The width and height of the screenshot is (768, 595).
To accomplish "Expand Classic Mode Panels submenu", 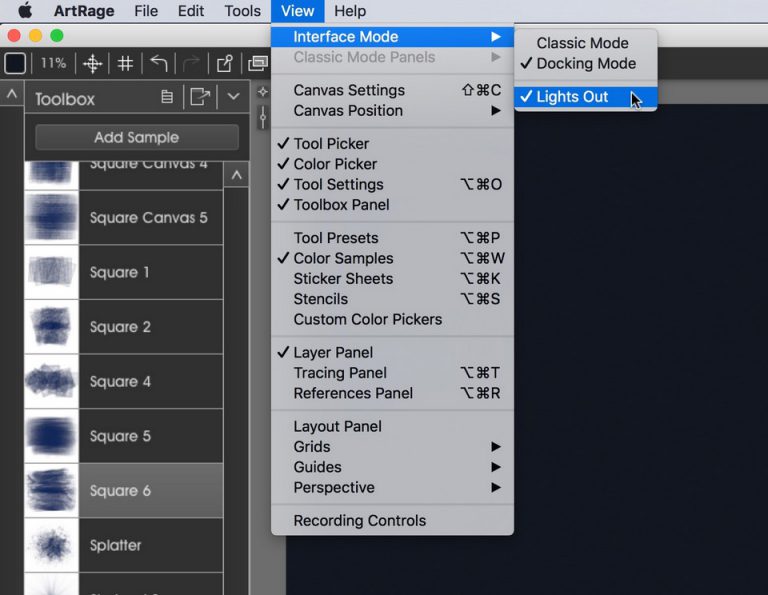I will tap(392, 57).
